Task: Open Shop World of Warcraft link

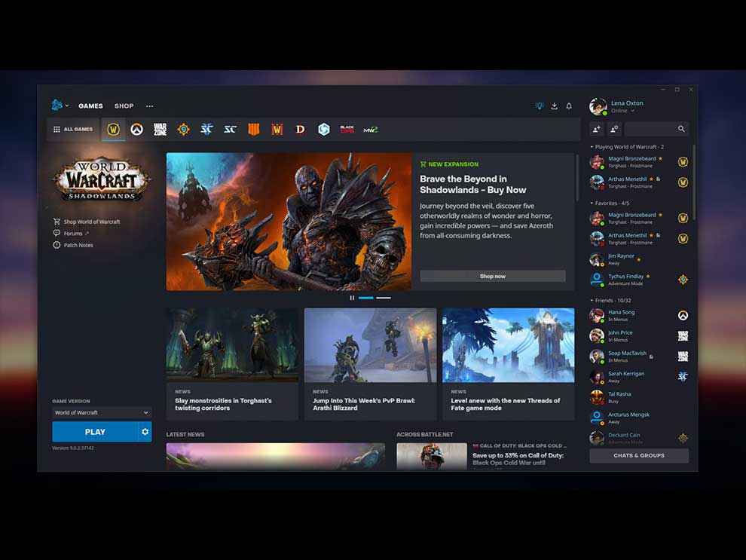Action: pos(87,222)
